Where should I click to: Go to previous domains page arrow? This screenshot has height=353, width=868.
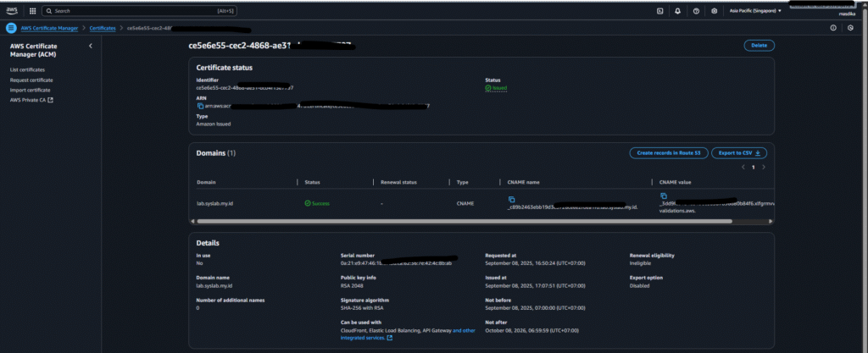click(743, 167)
